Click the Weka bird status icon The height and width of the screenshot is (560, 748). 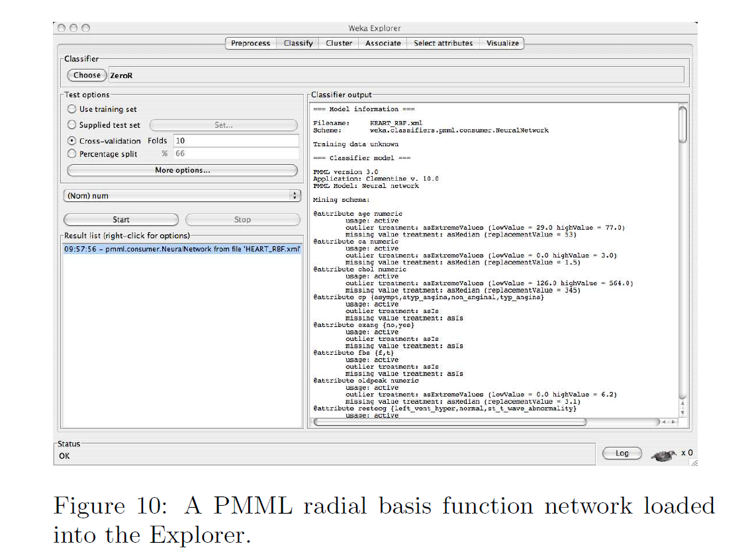click(x=663, y=455)
